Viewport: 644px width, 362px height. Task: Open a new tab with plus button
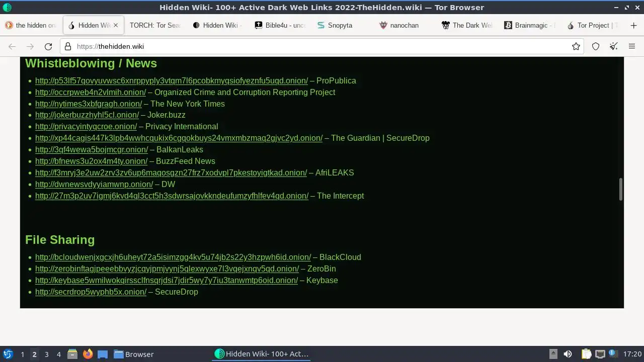coord(633,25)
